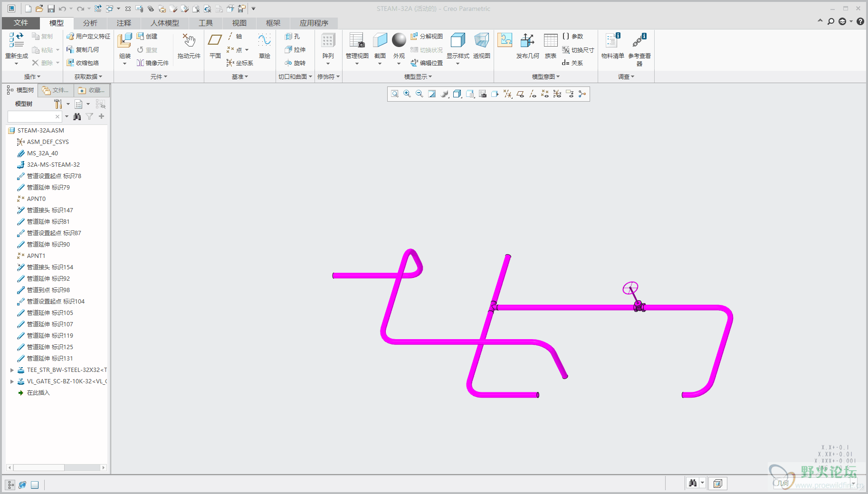Expand the 操作 (Operations) group

pos(32,76)
